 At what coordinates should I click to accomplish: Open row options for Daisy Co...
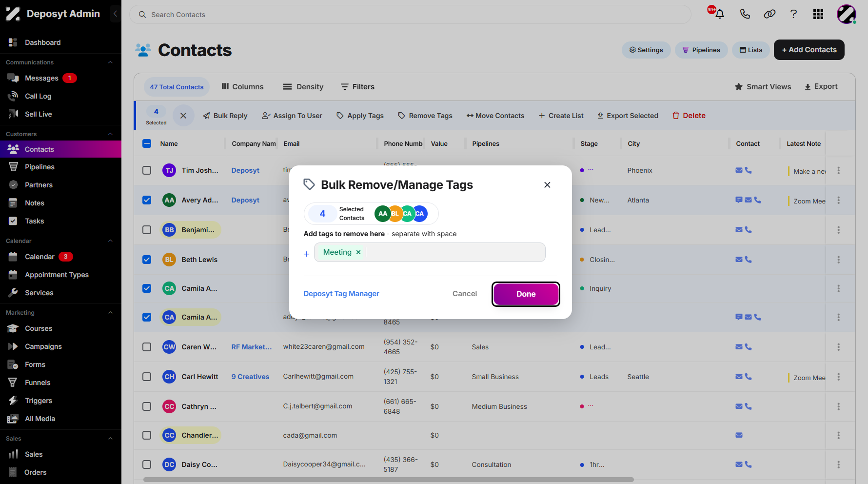838,464
